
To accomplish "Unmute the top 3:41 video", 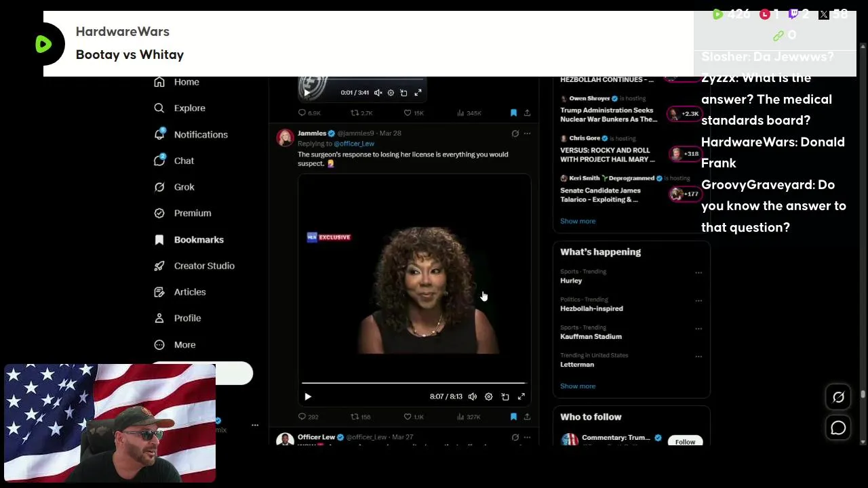I will (x=378, y=93).
